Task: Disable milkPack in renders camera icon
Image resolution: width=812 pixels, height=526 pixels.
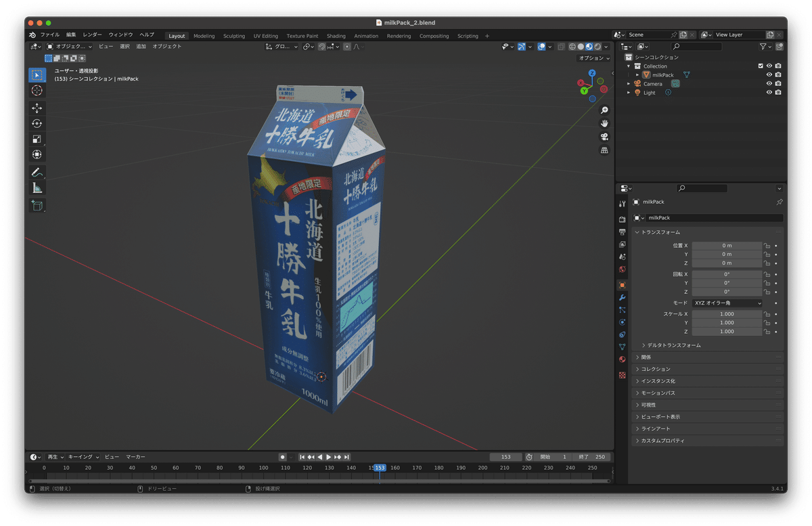Action: [778, 75]
